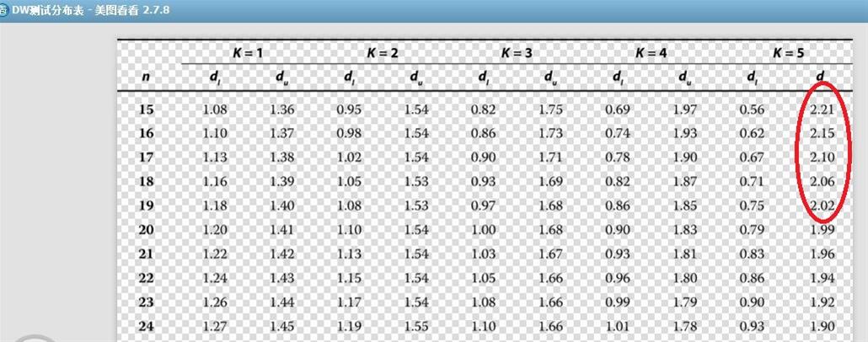Click 0.98 in row 16 under K = 2
The height and width of the screenshot is (342, 868).
coord(349,133)
